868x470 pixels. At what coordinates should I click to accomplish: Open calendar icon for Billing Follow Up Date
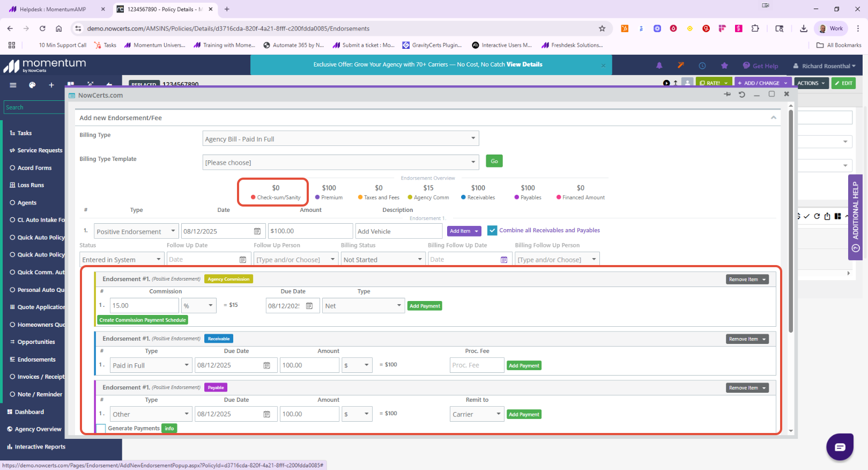(504, 260)
